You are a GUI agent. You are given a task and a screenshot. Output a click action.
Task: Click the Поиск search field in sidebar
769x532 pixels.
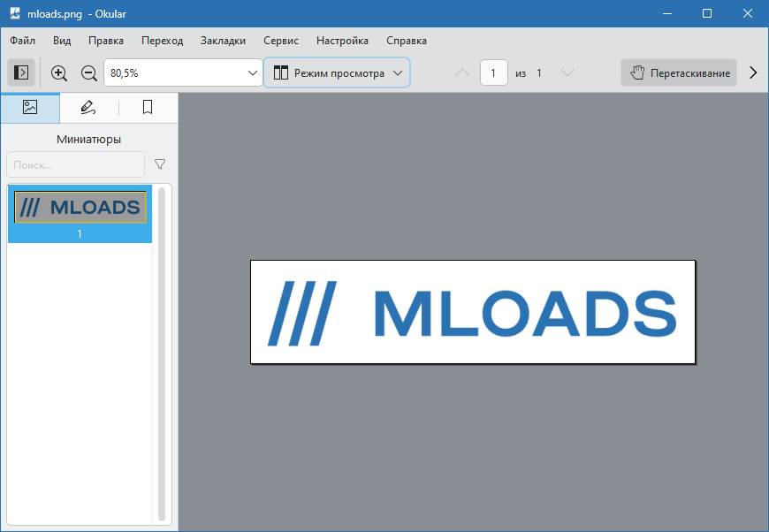(x=75, y=163)
